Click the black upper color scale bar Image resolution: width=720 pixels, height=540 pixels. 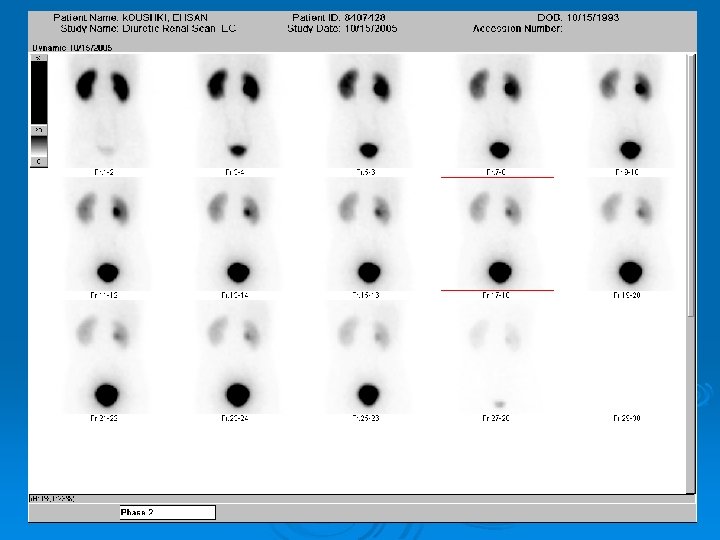pos(39,93)
